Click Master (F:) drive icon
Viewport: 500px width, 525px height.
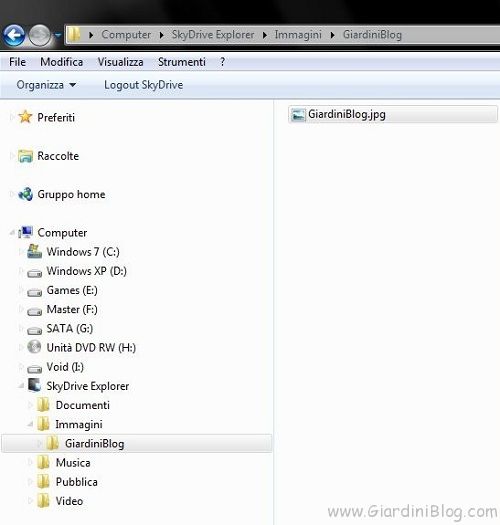click(34, 311)
